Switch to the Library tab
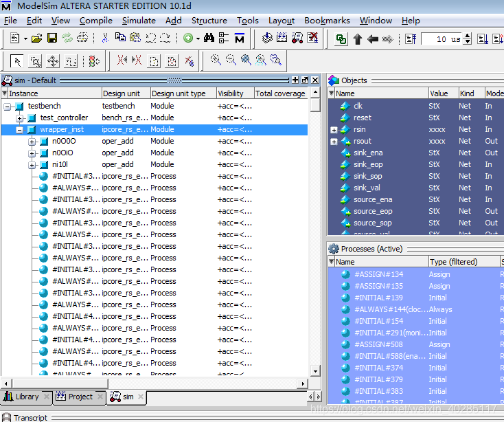This screenshot has height=422, width=504. [x=26, y=397]
